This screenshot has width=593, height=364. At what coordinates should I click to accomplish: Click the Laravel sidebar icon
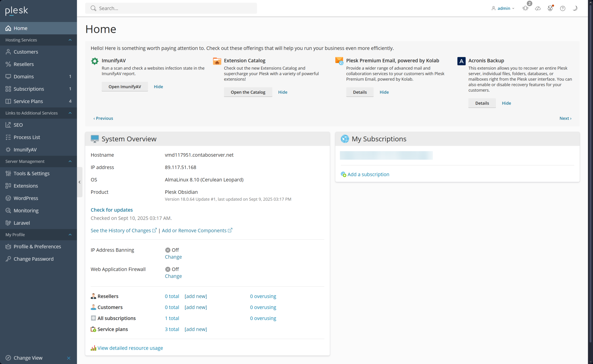8,223
